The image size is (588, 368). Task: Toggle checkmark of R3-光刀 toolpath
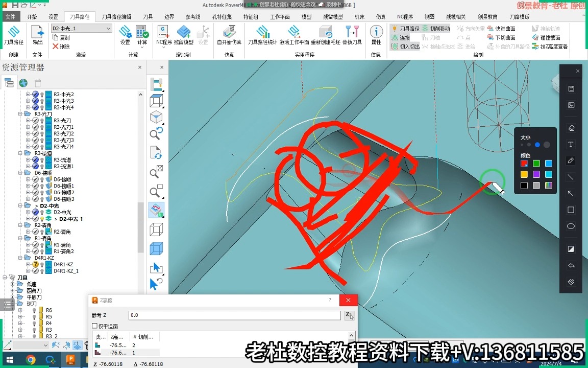click(x=35, y=121)
